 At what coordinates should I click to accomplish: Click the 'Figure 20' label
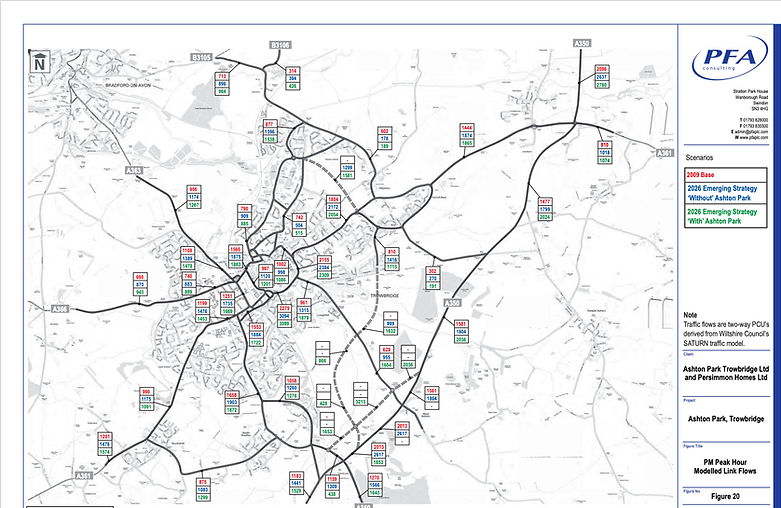point(725,497)
